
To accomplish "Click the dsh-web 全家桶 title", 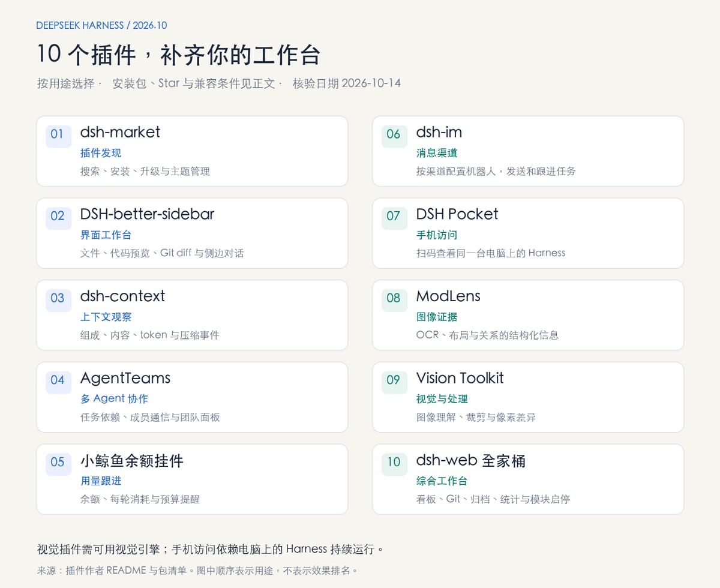I will tap(471, 461).
